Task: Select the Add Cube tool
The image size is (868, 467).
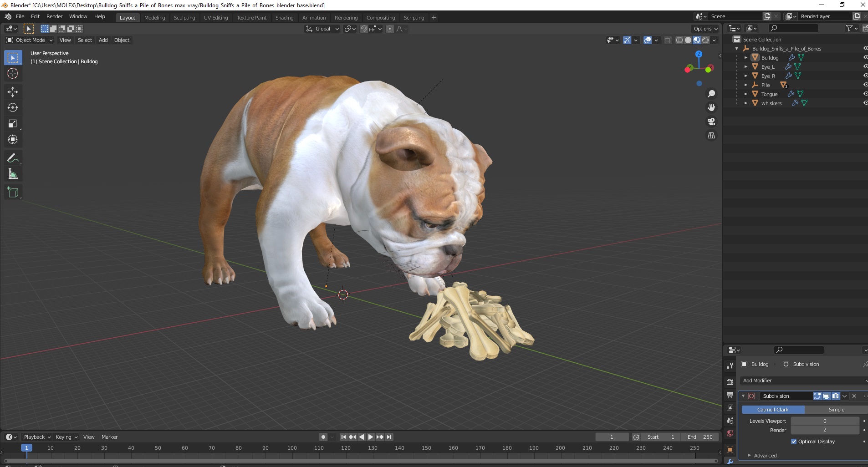Action: tap(13, 193)
